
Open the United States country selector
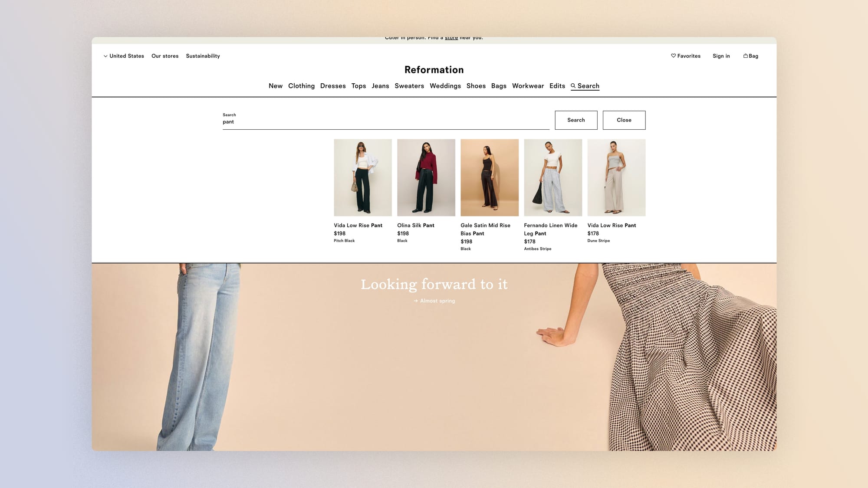pos(124,56)
